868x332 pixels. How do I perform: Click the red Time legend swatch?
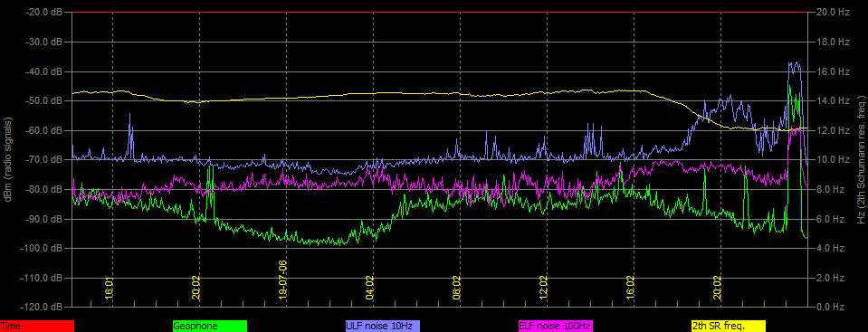click(36, 327)
